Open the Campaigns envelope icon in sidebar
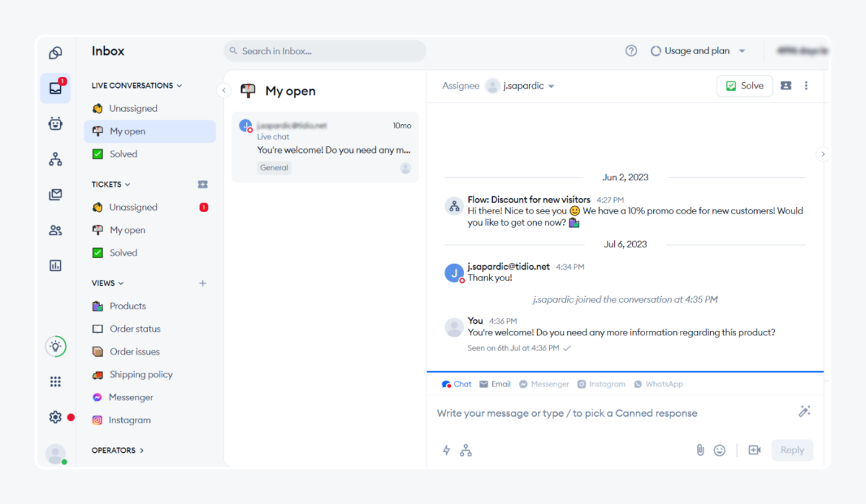 tap(56, 194)
